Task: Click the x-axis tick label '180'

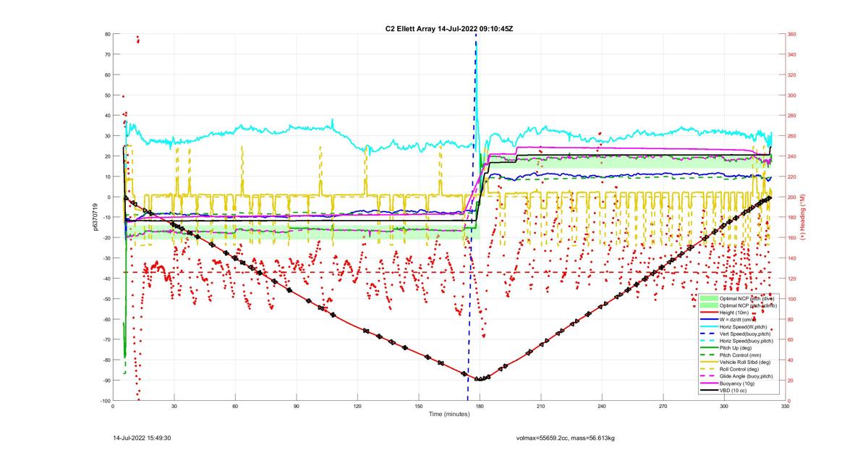Action: (x=480, y=407)
